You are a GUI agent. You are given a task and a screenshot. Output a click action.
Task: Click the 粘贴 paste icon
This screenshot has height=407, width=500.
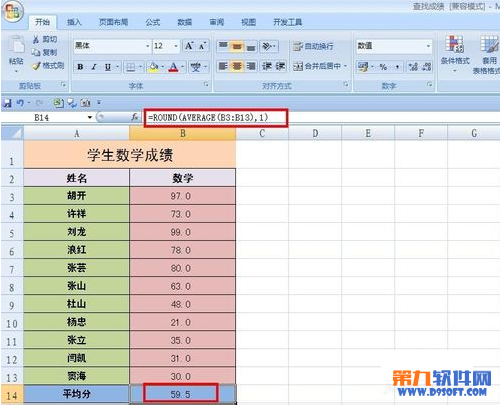[x=16, y=45]
